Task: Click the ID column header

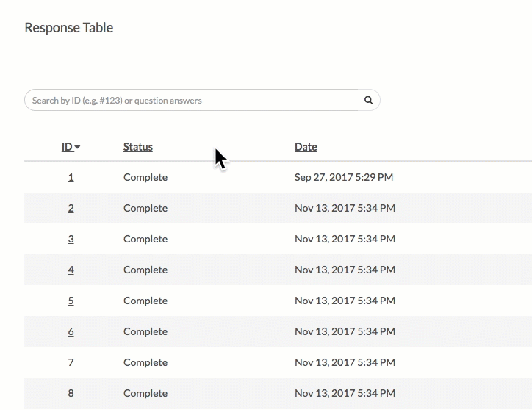Action: [67, 147]
